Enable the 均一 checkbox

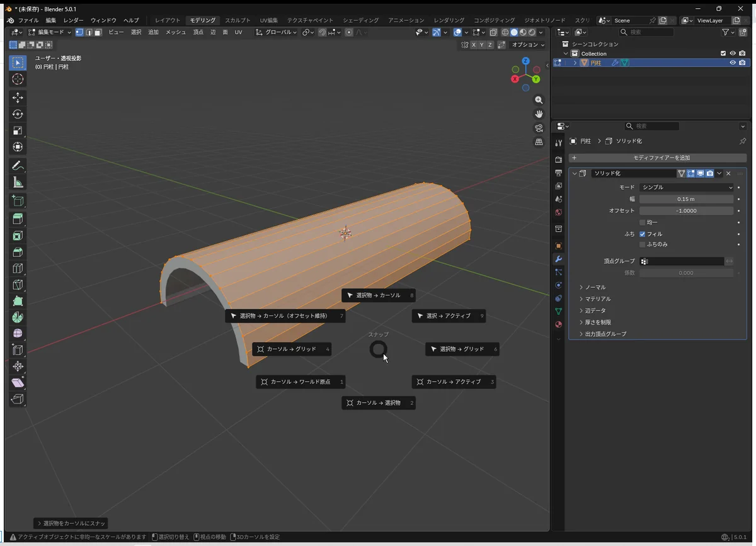click(642, 222)
